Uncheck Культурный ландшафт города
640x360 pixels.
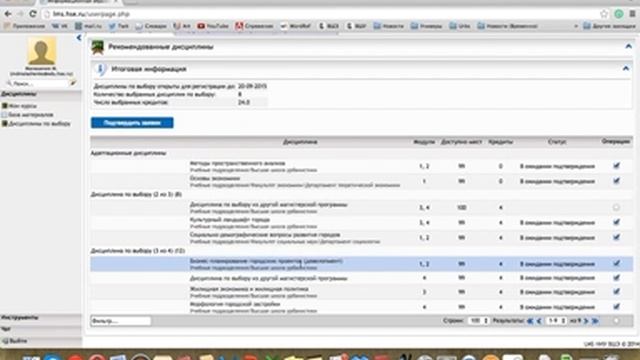(616, 222)
